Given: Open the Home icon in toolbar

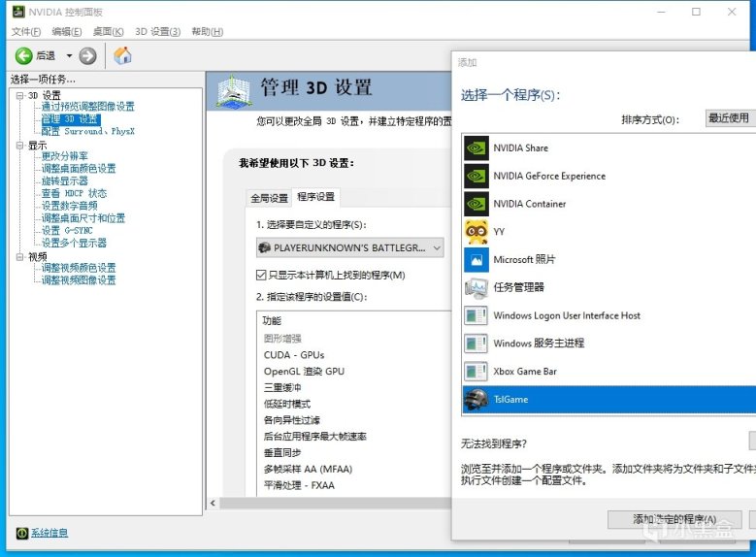Looking at the screenshot, I should [x=123, y=55].
